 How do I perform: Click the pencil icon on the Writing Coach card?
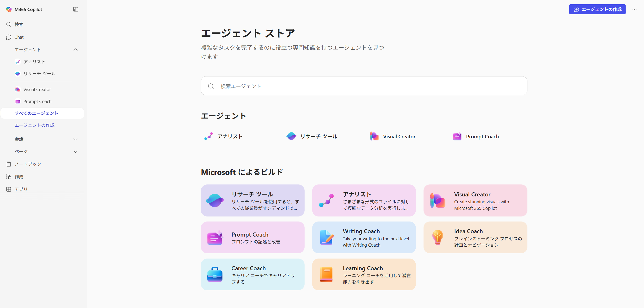point(326,237)
